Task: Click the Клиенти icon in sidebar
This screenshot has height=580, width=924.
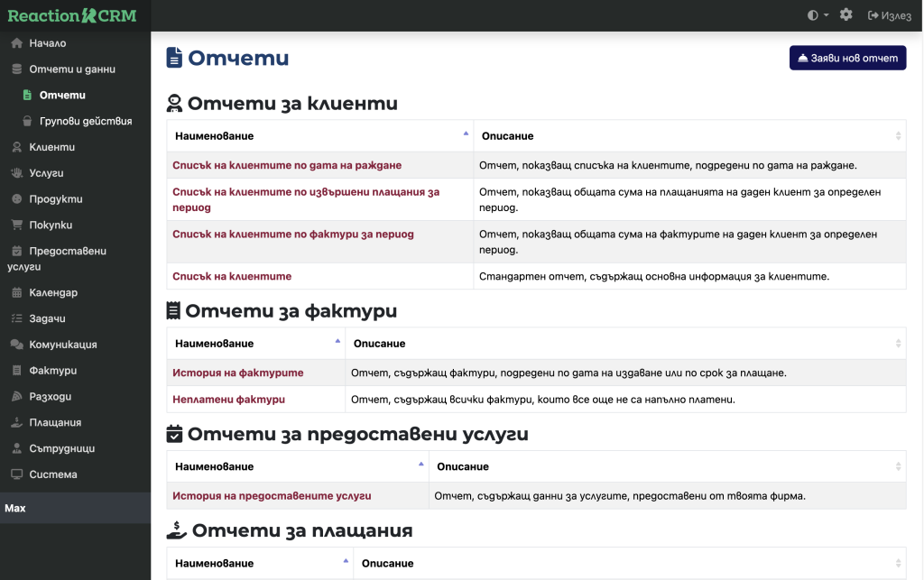Action: point(16,147)
